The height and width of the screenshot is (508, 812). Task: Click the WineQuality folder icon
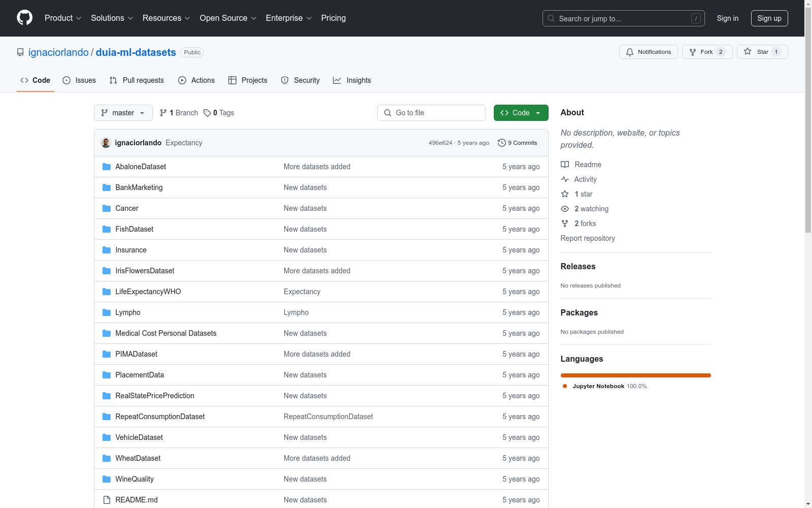[107, 479]
